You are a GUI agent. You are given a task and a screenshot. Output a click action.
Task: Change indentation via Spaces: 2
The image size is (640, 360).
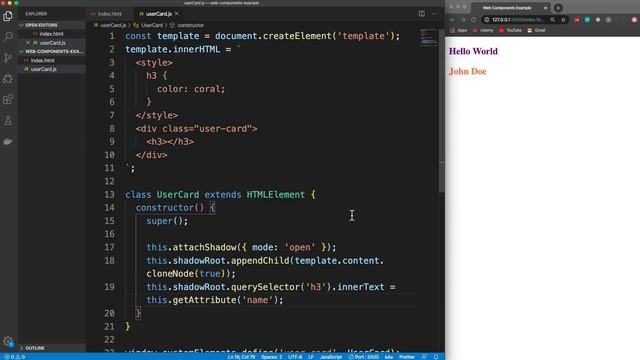pyautogui.click(x=271, y=357)
